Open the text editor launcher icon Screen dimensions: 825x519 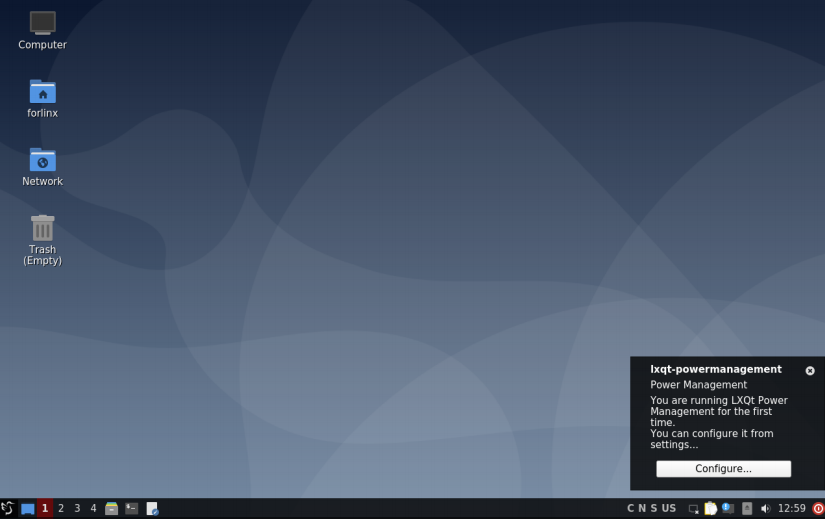click(152, 508)
